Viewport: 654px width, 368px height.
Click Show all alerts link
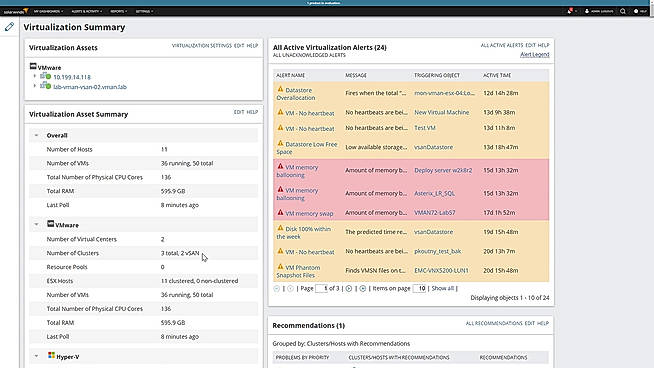click(x=443, y=288)
